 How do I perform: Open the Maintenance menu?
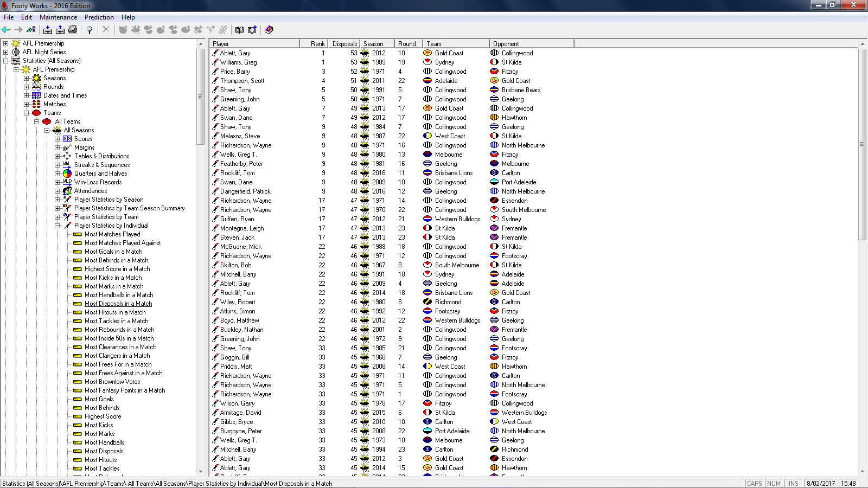pos(58,17)
